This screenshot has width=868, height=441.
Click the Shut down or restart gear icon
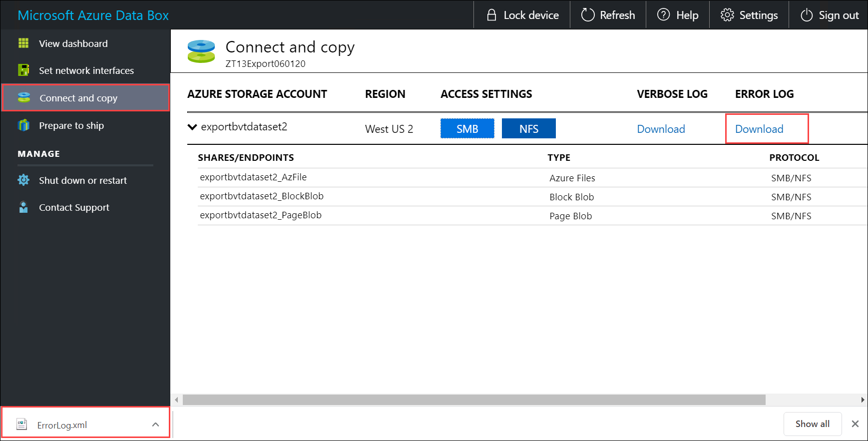(23, 180)
